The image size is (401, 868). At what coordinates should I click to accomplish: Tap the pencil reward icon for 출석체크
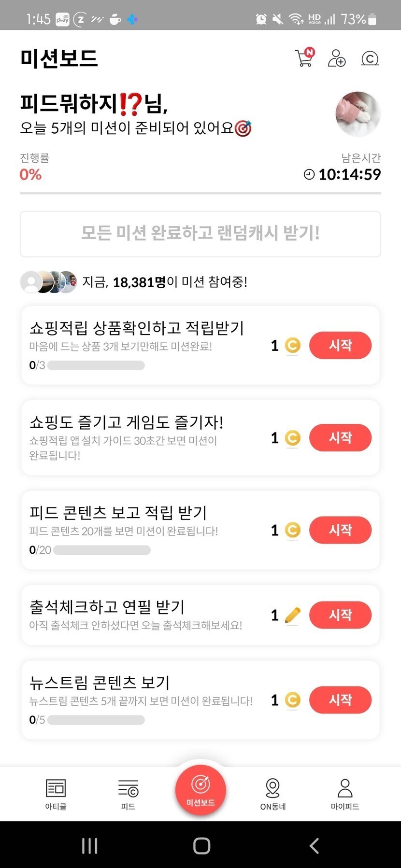coord(292,615)
